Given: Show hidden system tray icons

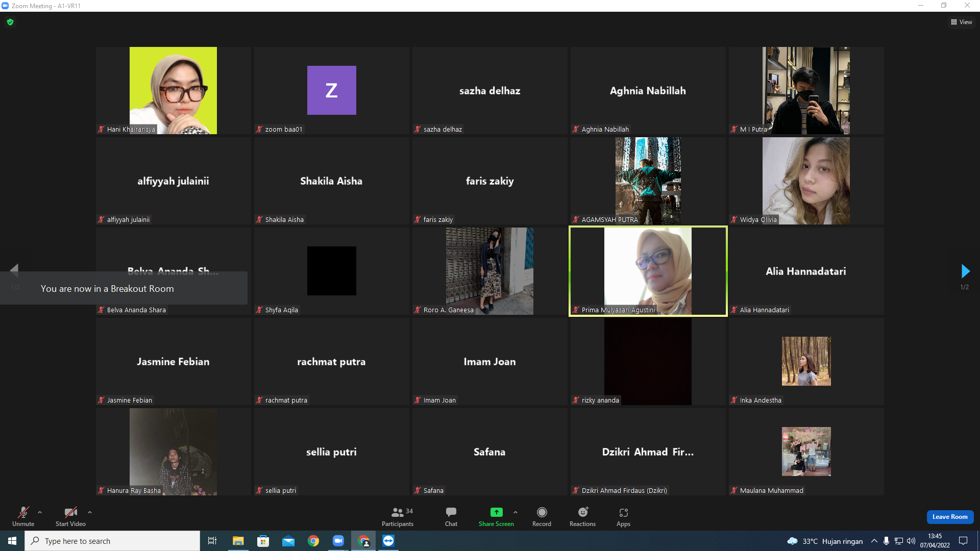Looking at the screenshot, I should click(874, 541).
